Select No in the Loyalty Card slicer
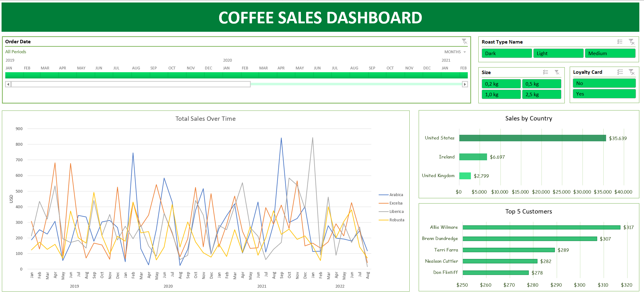The image size is (644, 296). coord(604,83)
